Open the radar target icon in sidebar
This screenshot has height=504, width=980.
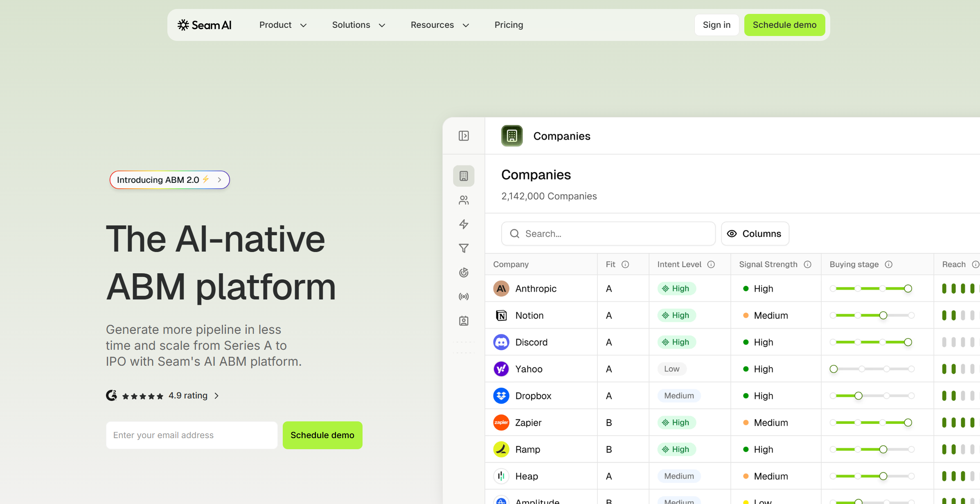(x=464, y=272)
